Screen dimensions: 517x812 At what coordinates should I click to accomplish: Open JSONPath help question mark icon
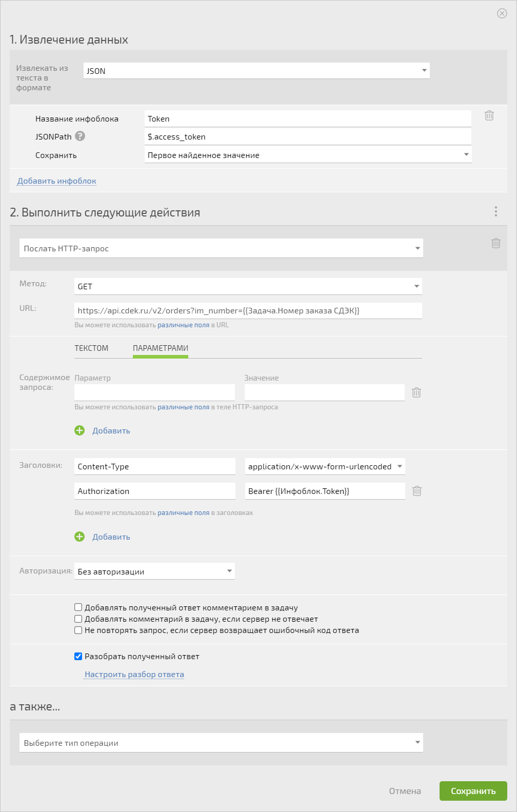(80, 136)
